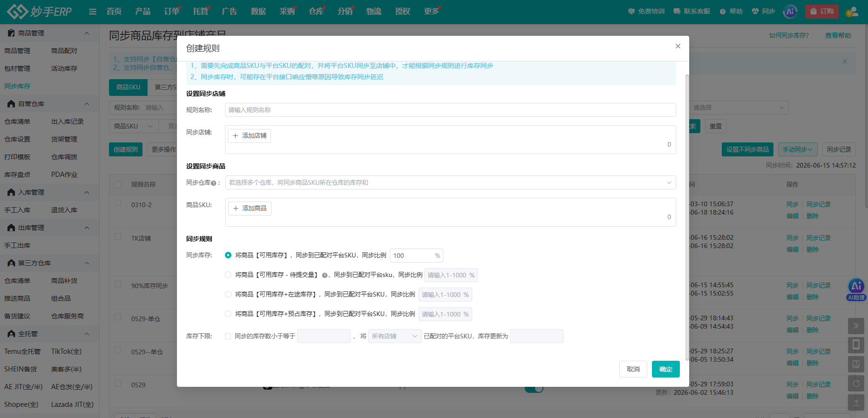Select 可用库存 - 待提交量 radio option
This screenshot has height=418, width=868.
228,275
